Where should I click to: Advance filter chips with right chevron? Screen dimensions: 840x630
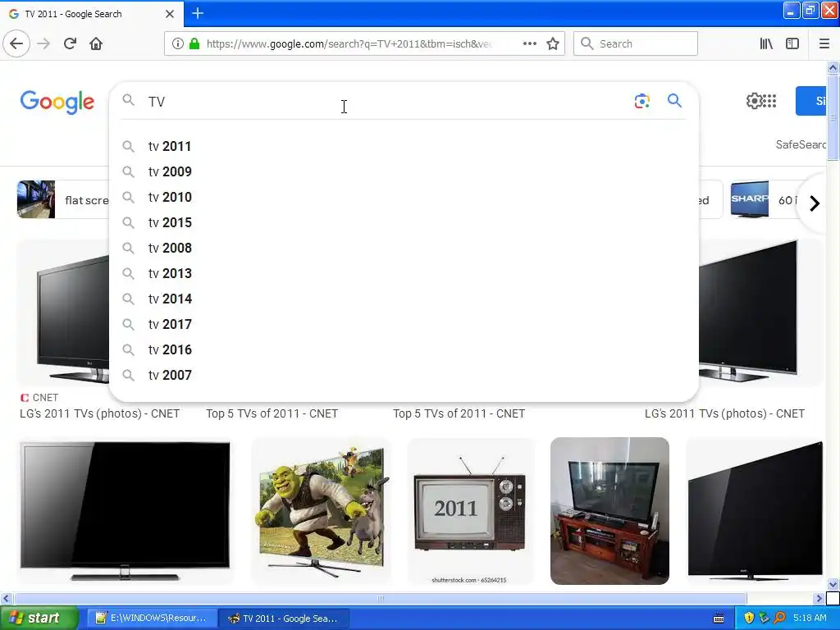pyautogui.click(x=815, y=203)
